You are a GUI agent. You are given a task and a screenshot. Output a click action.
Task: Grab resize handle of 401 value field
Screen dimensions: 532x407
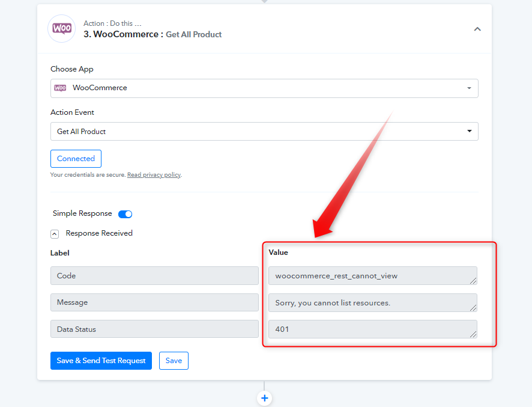click(x=473, y=334)
